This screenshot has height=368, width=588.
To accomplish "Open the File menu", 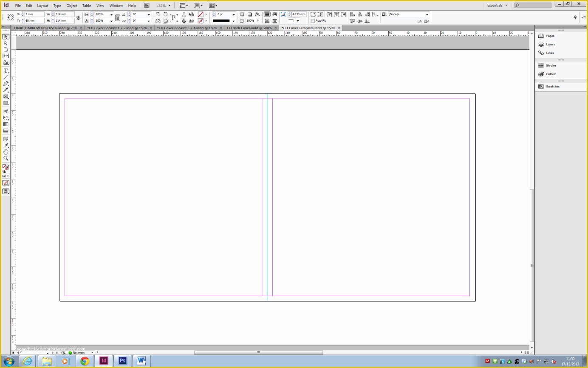I will coord(18,6).
